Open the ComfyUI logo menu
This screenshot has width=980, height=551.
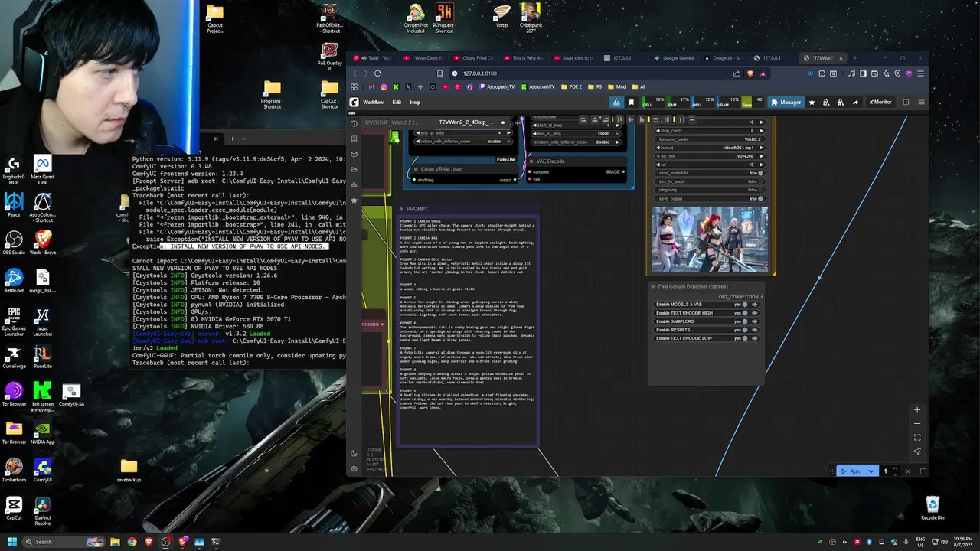(354, 102)
